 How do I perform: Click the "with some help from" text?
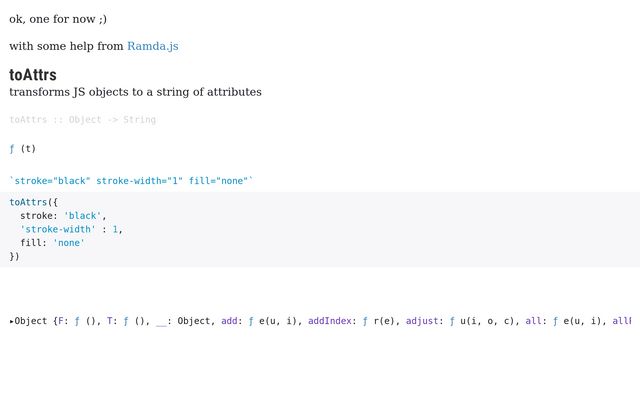coord(66,46)
